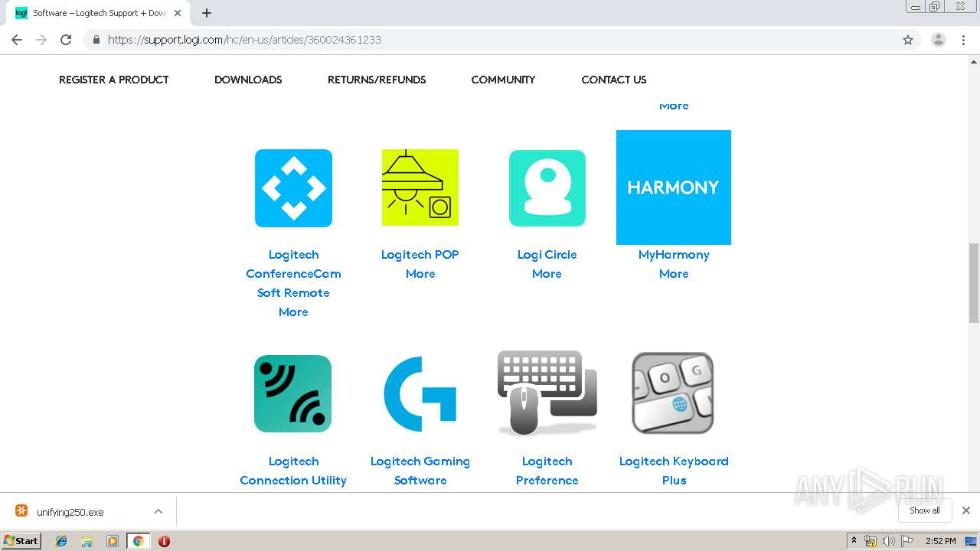
Task: Open the CONTACT US menu item
Action: pos(614,80)
